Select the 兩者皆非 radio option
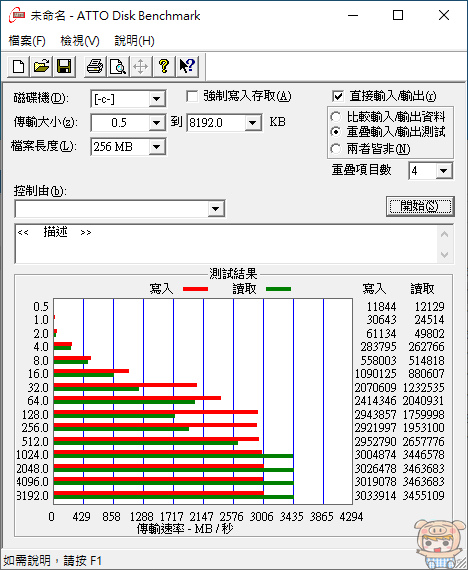This screenshot has height=570, width=468. pyautogui.click(x=336, y=148)
